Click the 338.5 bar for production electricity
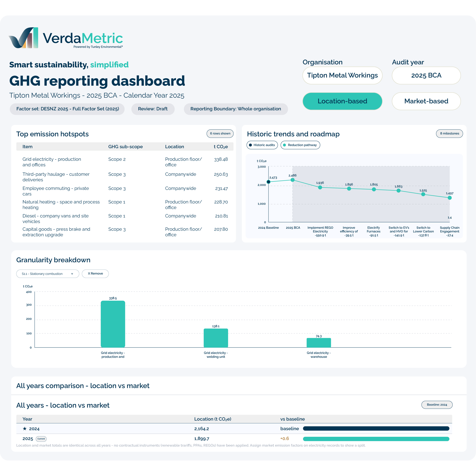Viewport: 476px width, 476px height. (113, 324)
